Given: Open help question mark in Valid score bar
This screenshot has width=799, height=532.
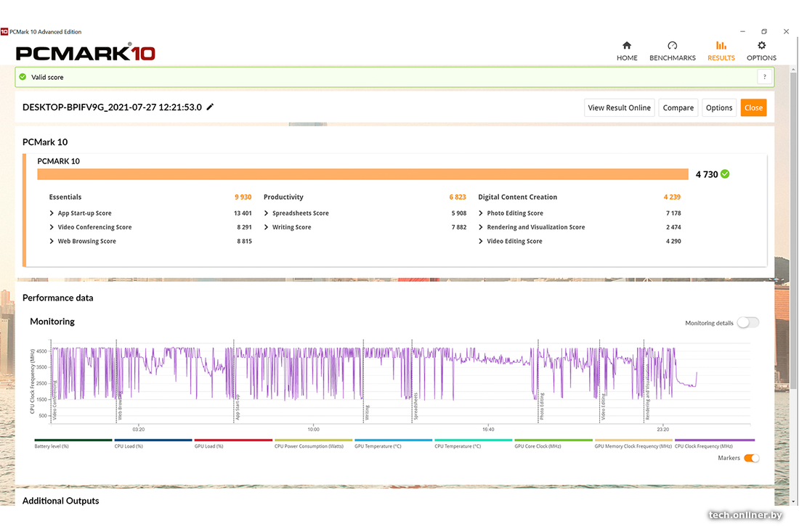Looking at the screenshot, I should tap(764, 77).
